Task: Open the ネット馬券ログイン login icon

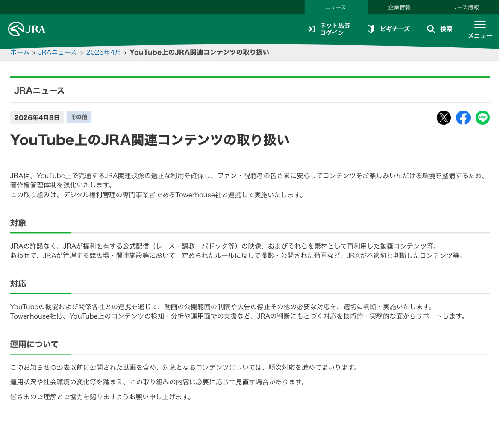Action: tap(311, 29)
